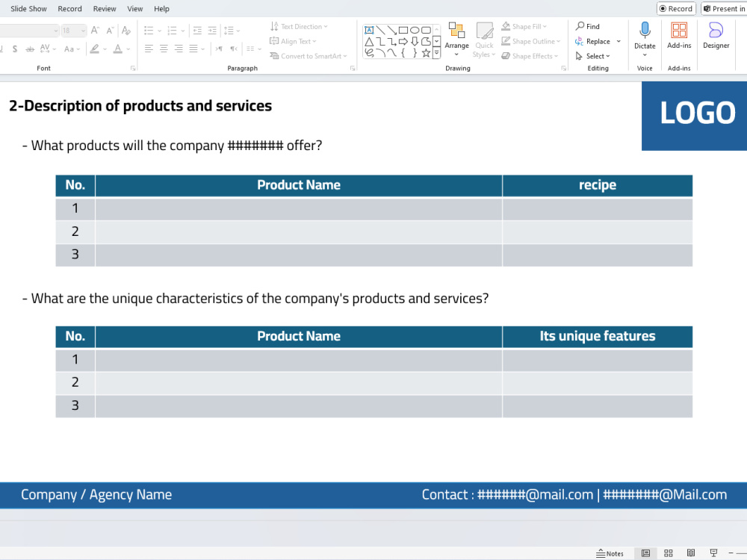Click the Decrease List Level icon
The height and width of the screenshot is (560, 747).
coord(197,31)
